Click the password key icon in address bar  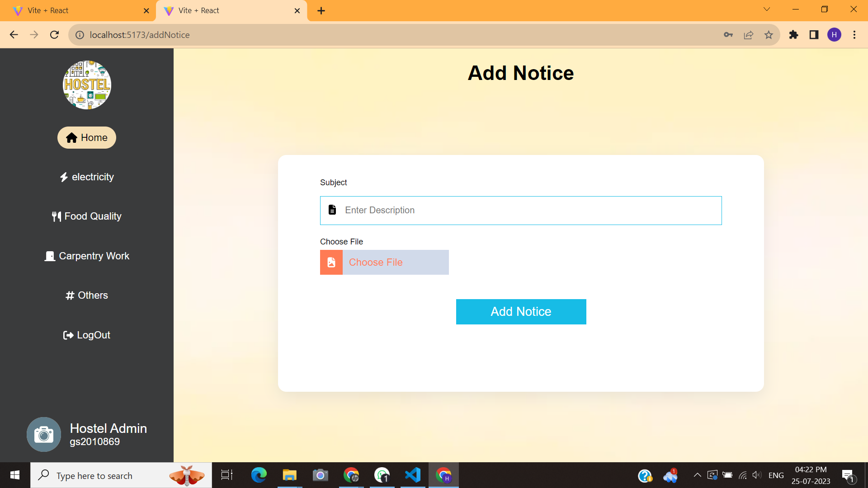click(x=728, y=35)
